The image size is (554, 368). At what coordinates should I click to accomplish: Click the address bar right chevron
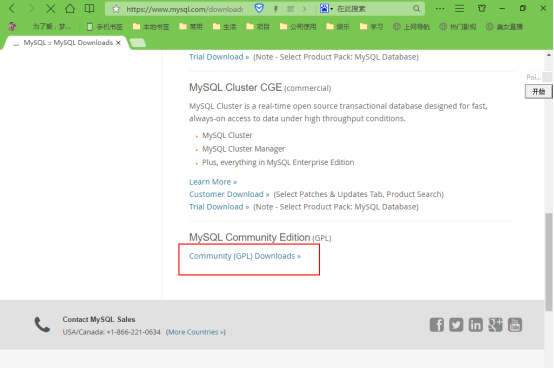(x=305, y=9)
